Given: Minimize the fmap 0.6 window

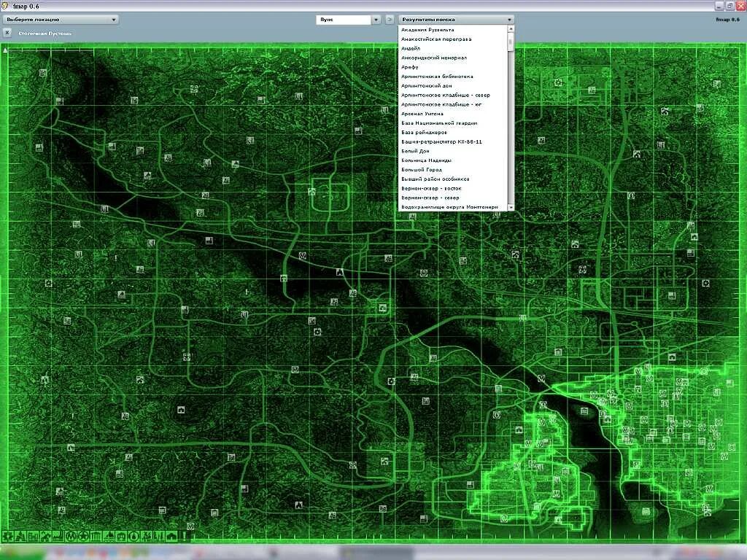Looking at the screenshot, I should point(719,6).
